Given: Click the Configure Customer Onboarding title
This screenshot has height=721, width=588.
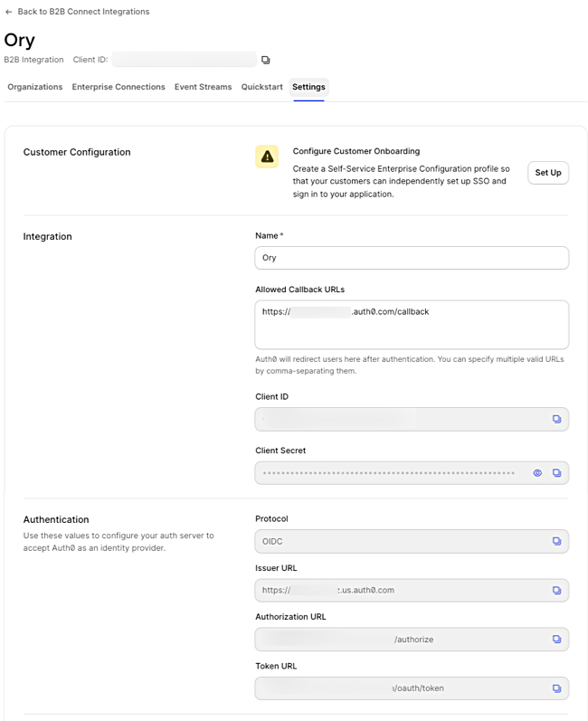Looking at the screenshot, I should pos(356,151).
